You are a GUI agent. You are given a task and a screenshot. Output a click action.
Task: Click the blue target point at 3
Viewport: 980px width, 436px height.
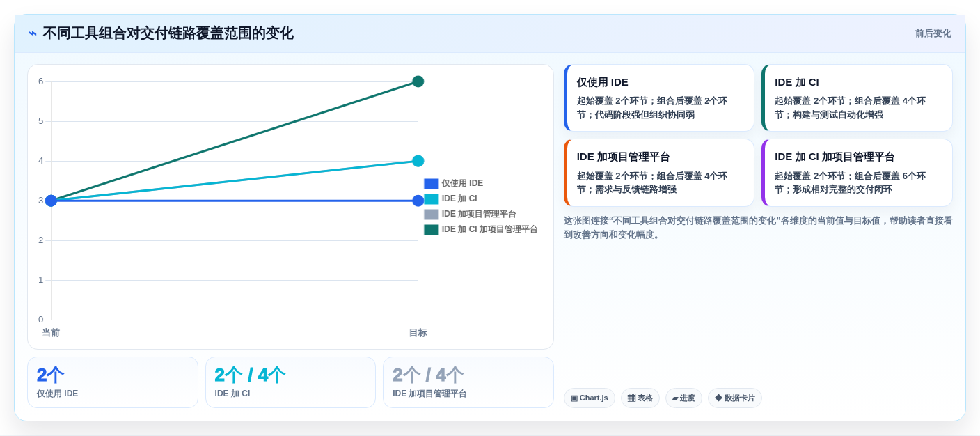[x=418, y=201]
